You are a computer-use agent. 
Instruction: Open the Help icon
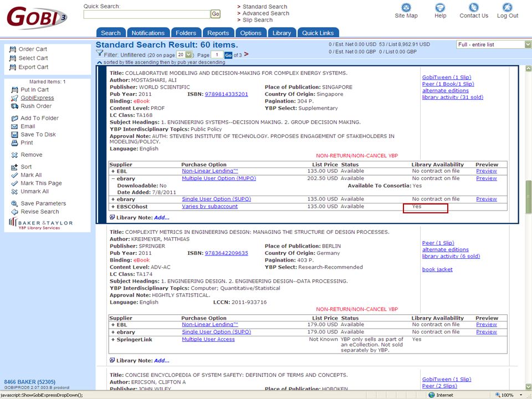(x=440, y=7)
